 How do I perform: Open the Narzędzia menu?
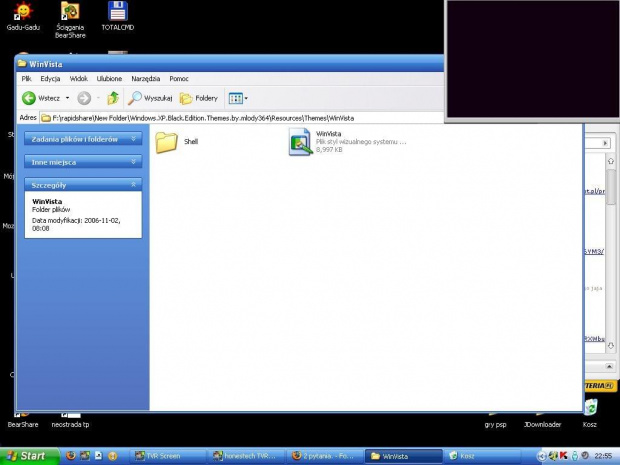[146, 79]
